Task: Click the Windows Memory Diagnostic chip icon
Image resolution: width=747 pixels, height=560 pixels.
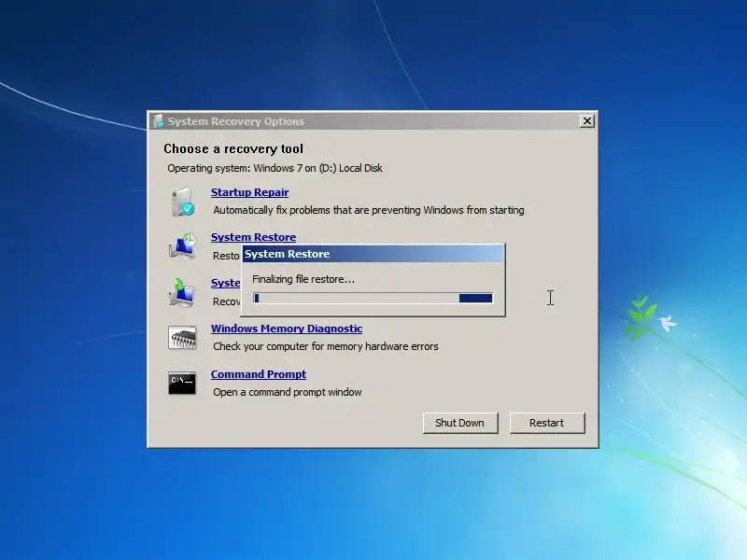Action: [x=182, y=338]
